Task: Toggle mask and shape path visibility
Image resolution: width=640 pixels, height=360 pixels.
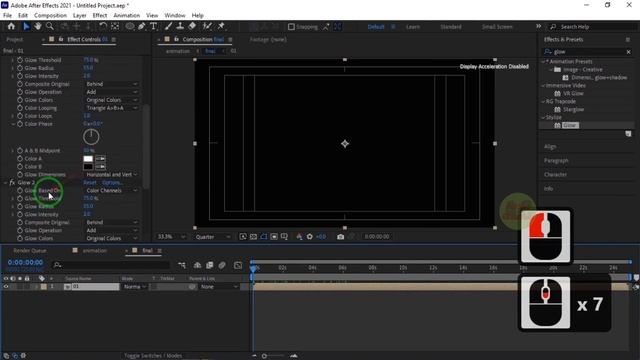Action: pyautogui.click(x=264, y=237)
